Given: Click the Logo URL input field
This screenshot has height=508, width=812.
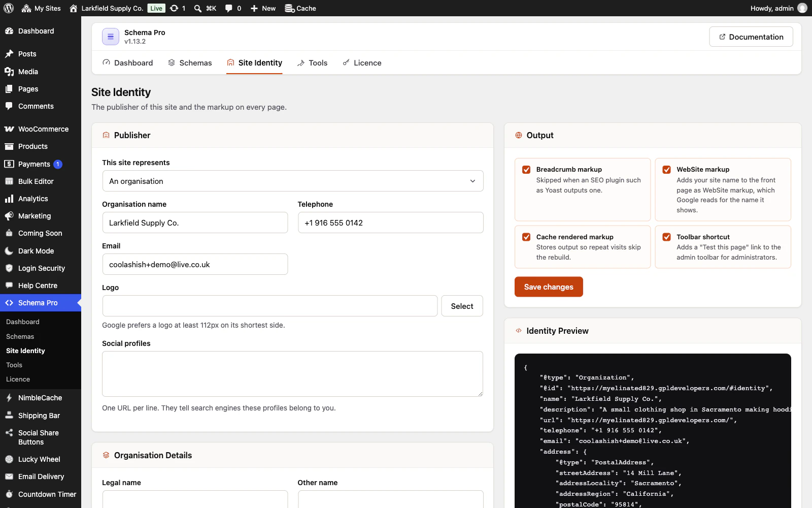Looking at the screenshot, I should (x=270, y=306).
